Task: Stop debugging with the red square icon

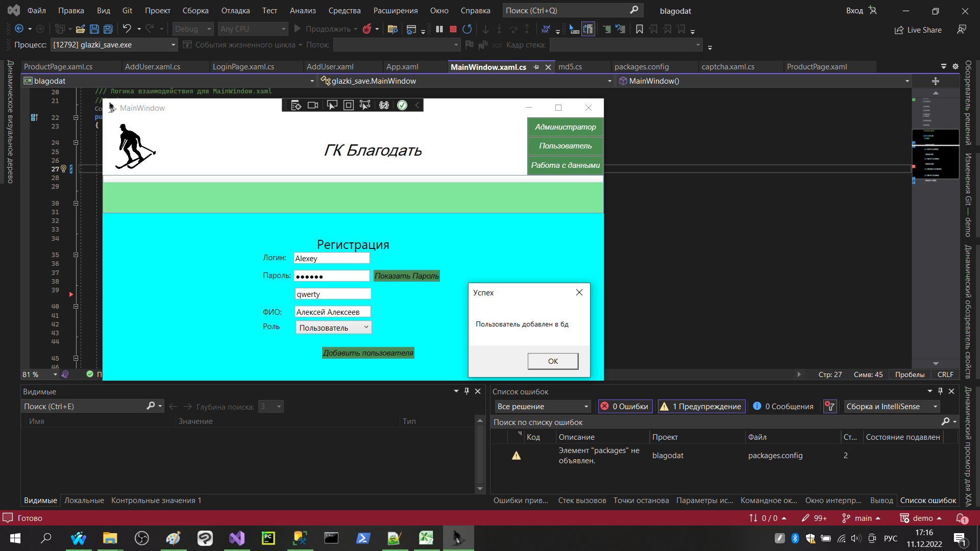Action: (452, 29)
